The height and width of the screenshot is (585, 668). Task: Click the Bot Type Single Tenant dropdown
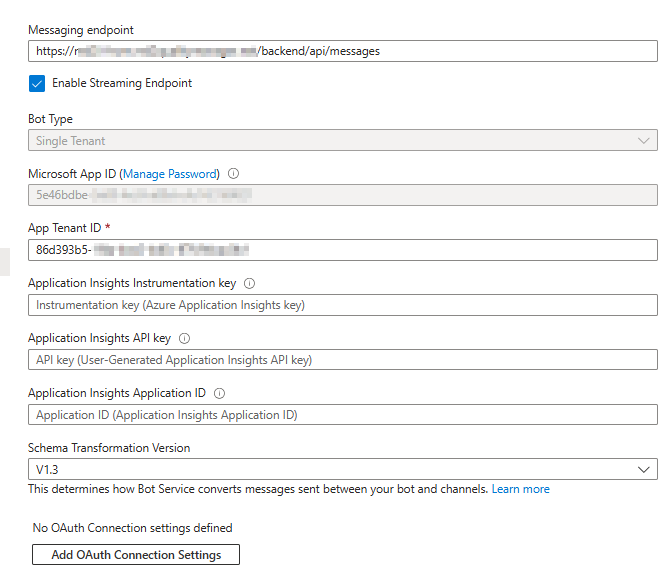[342, 141]
